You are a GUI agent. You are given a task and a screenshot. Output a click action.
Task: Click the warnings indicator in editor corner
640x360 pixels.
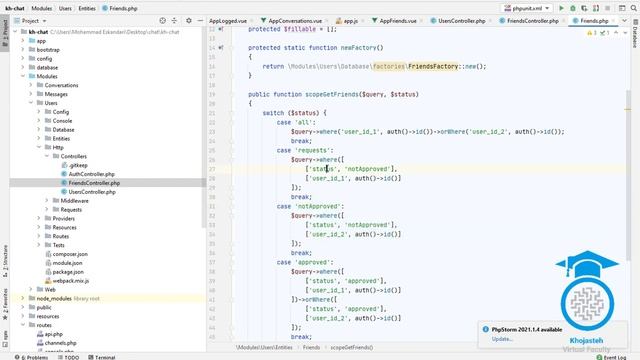pos(592,33)
